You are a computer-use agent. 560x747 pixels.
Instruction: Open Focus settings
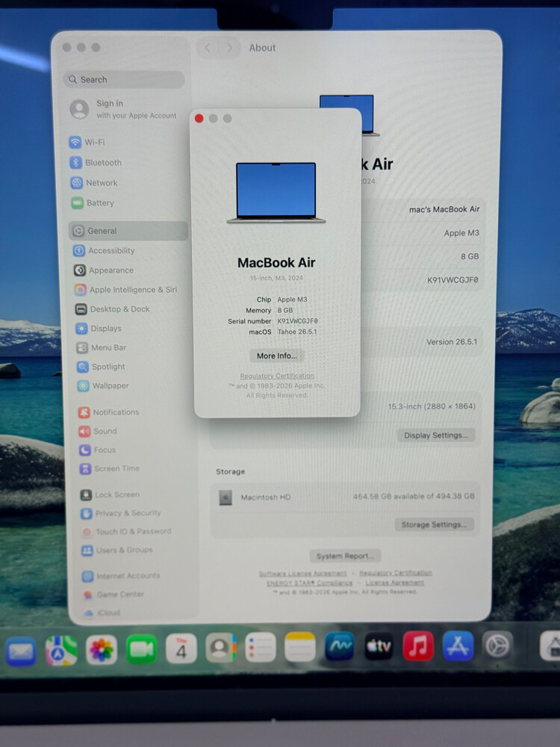click(98, 450)
